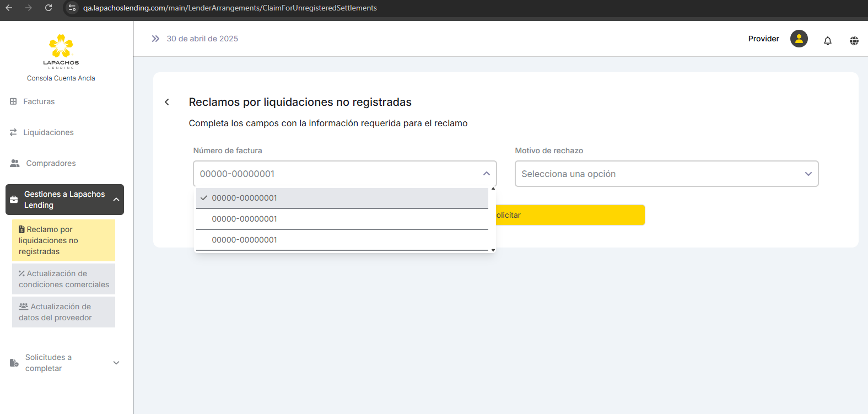The height and width of the screenshot is (414, 868).
Task: Collapse the Gestiones a Lapachos Lending section
Action: tap(116, 200)
